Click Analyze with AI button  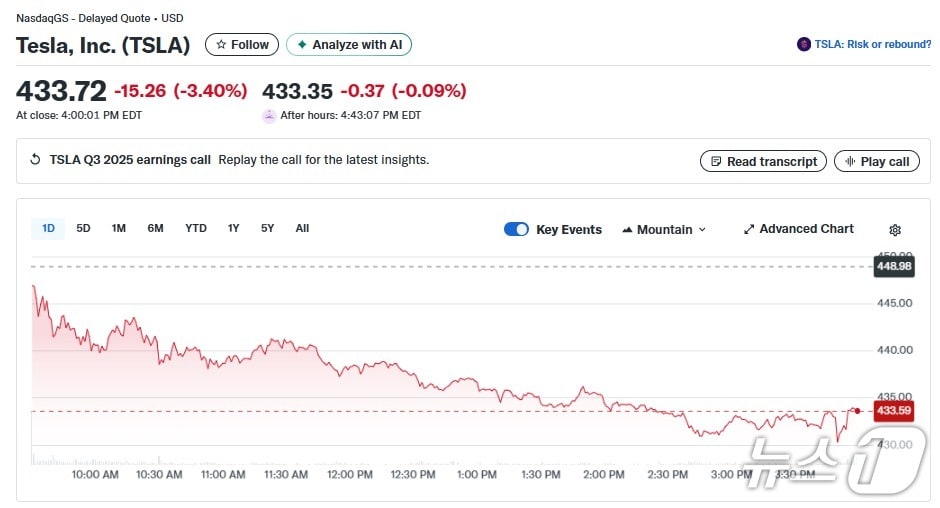pyautogui.click(x=349, y=45)
